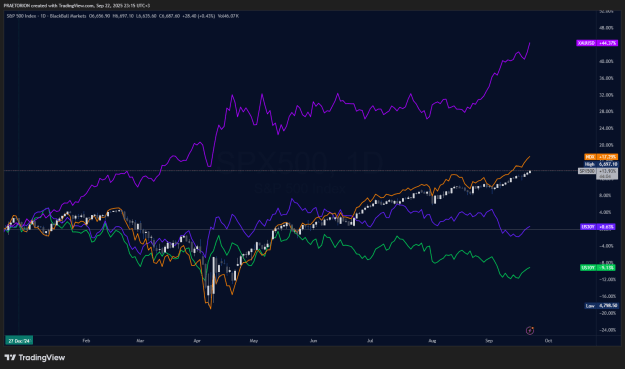This screenshot has height=369, width=625.
Task: Click the lightning bolt events icon
Action: point(530,330)
